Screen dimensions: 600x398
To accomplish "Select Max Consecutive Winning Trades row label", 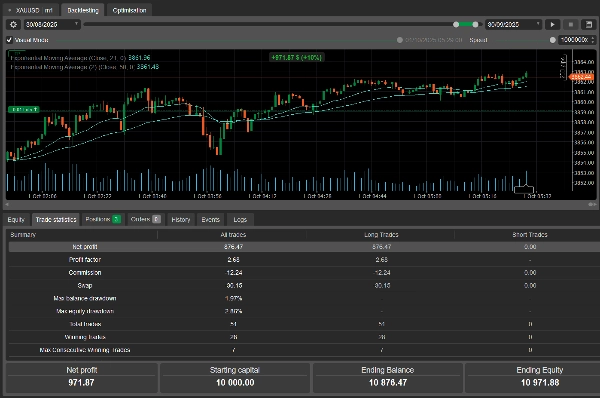I will [x=85, y=350].
